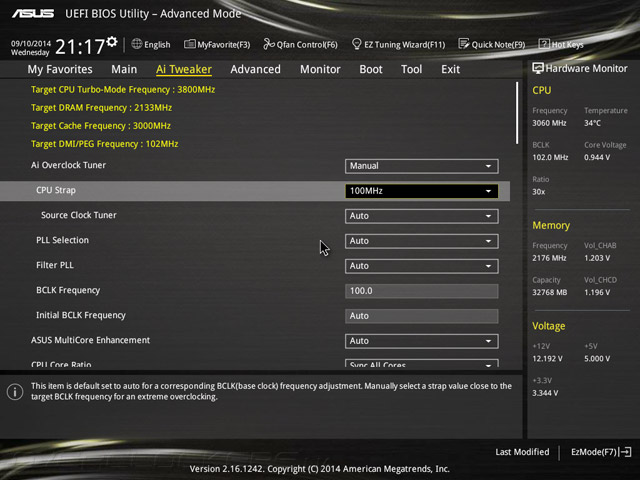Click the ASUS logo
The height and width of the screenshot is (480, 640).
click(x=33, y=14)
